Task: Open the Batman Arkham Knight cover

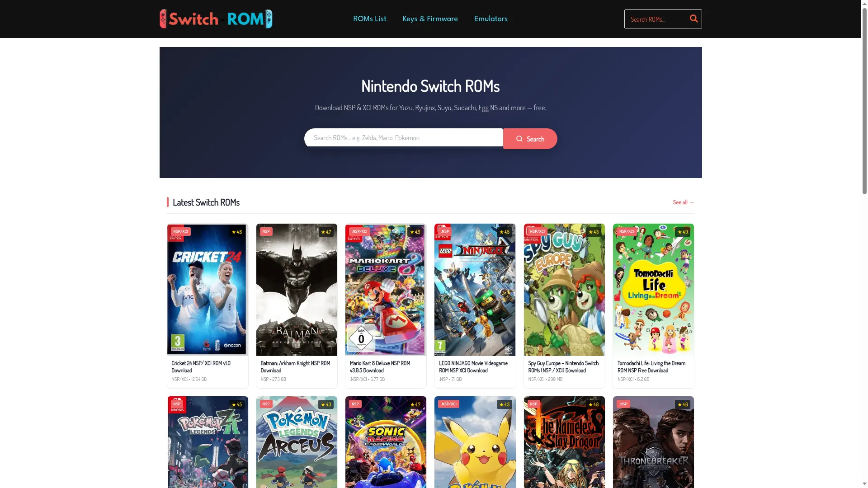Action: (297, 290)
